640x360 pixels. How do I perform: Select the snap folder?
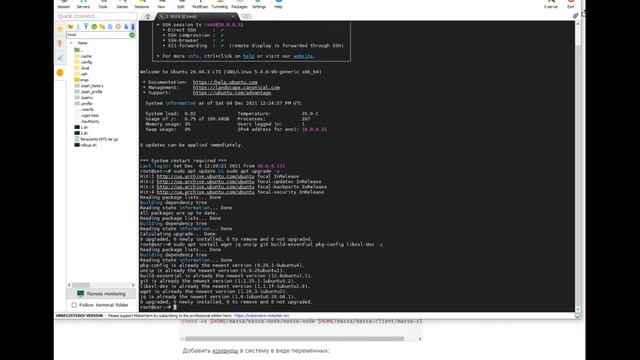point(81,80)
